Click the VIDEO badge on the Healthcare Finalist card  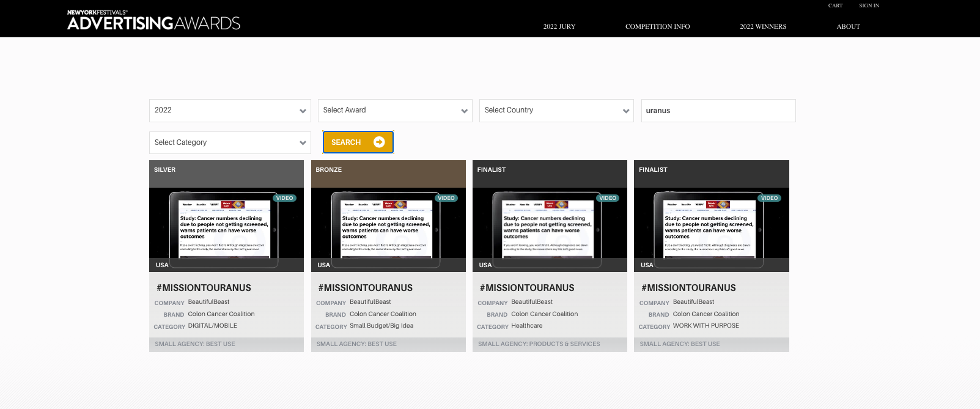point(608,198)
